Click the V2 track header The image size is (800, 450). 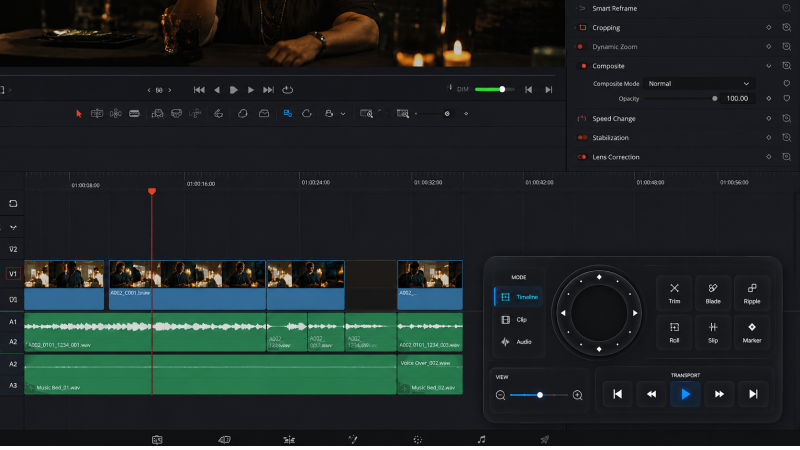click(x=13, y=249)
